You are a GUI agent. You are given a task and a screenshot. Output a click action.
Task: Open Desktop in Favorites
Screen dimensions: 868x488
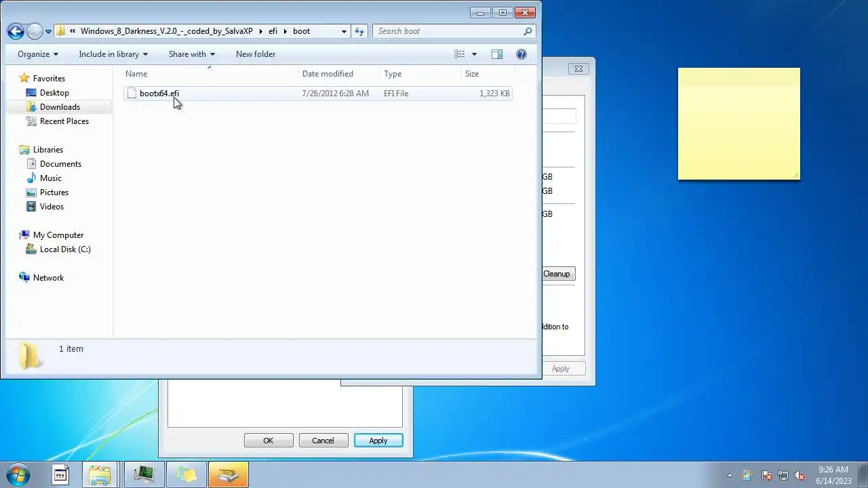(x=54, y=93)
